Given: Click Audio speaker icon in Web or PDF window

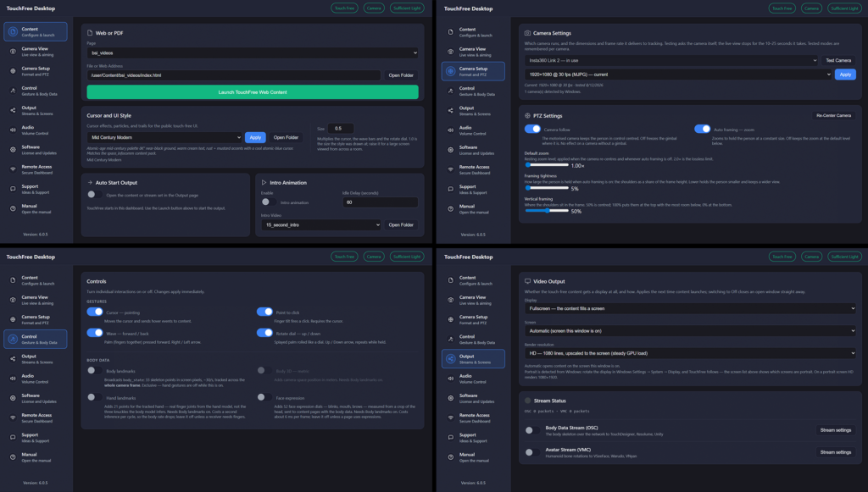Looking at the screenshot, I should pyautogui.click(x=13, y=130).
